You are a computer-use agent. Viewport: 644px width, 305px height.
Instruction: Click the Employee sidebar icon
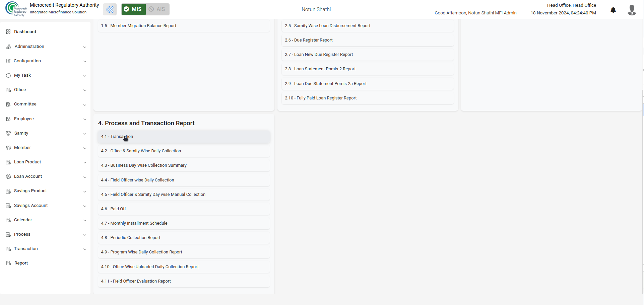8,119
